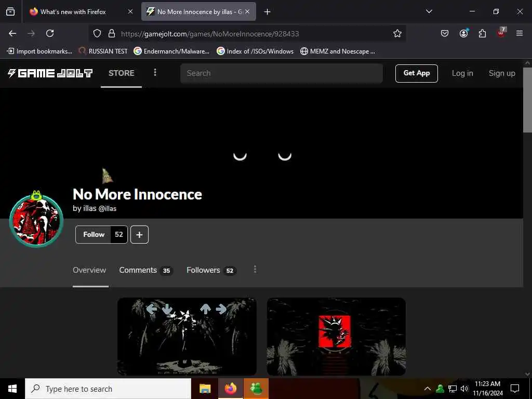This screenshot has width=532, height=399.
Task: Close the No More Innocence tab
Action: click(247, 11)
